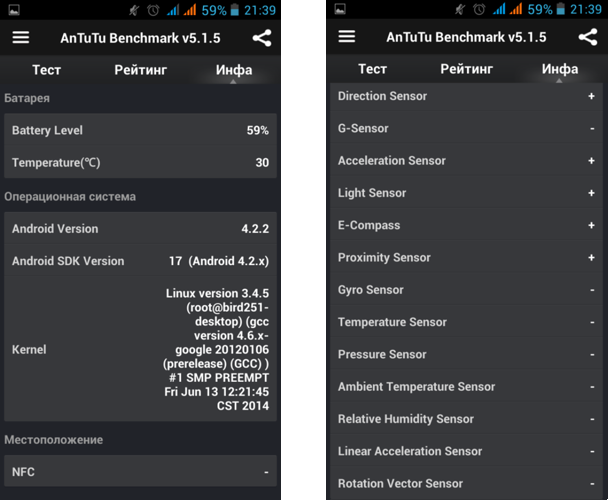Tap the Android Version row
The image size is (608, 500).
click(140, 228)
